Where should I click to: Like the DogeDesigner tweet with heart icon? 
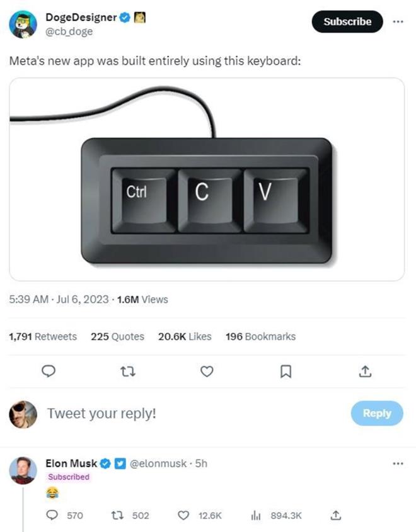[x=206, y=372]
